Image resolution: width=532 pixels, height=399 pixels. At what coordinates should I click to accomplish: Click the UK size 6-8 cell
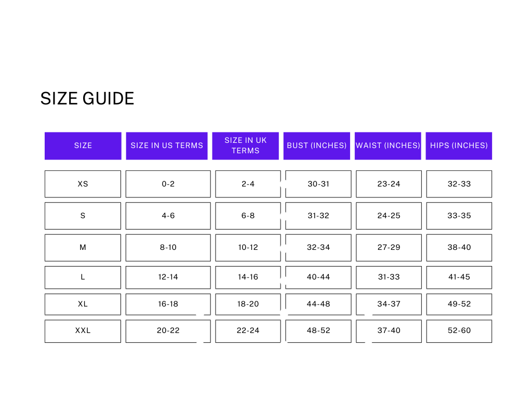coord(248,216)
